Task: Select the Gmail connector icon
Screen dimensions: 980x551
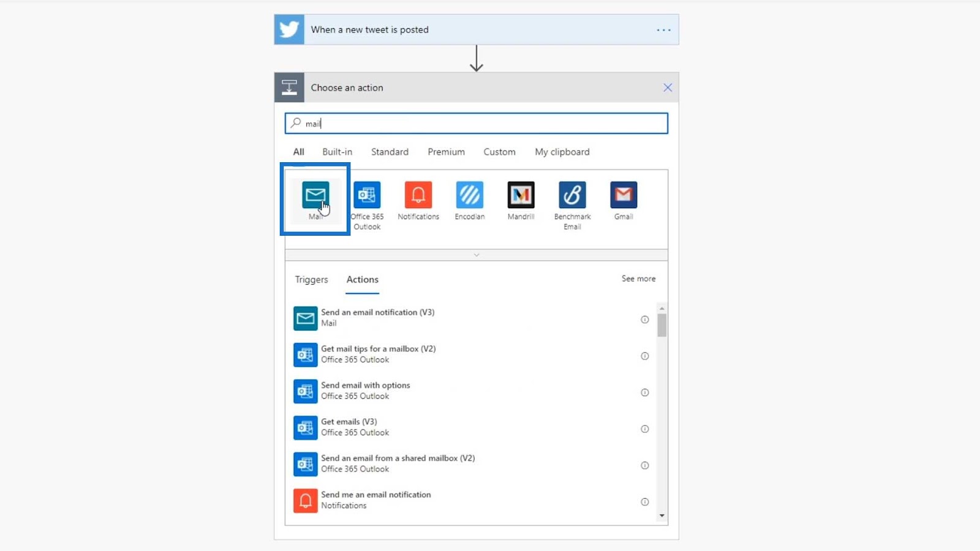Action: 624,195
